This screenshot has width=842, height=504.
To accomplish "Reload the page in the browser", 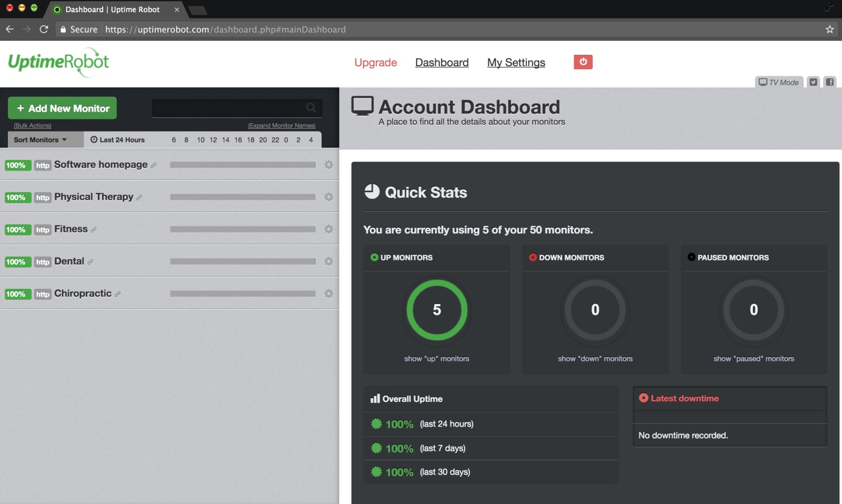I will click(x=44, y=29).
